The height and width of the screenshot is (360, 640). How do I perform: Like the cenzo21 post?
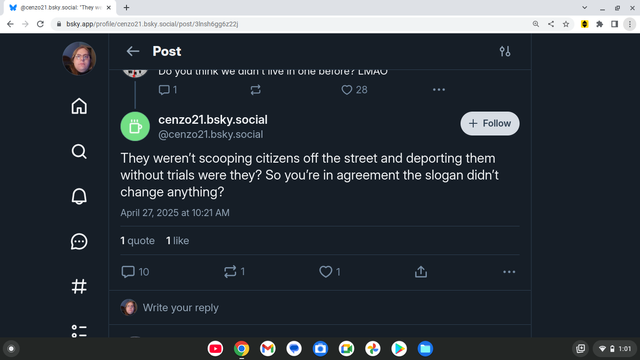(x=330, y=272)
